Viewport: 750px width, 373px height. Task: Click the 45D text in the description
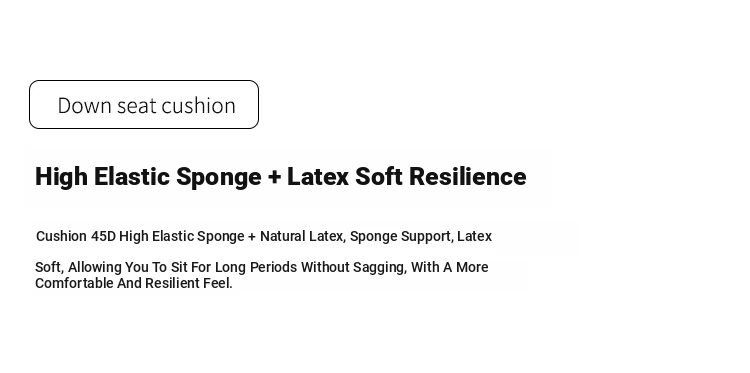(103, 236)
